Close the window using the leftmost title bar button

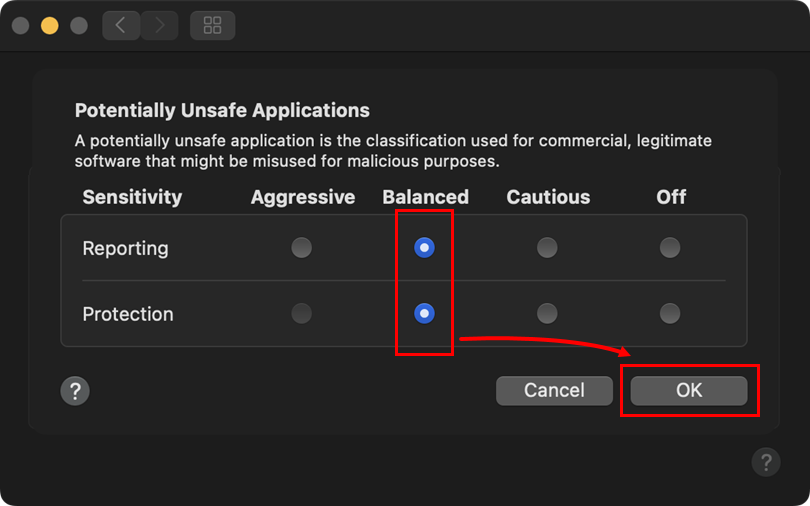(21, 25)
